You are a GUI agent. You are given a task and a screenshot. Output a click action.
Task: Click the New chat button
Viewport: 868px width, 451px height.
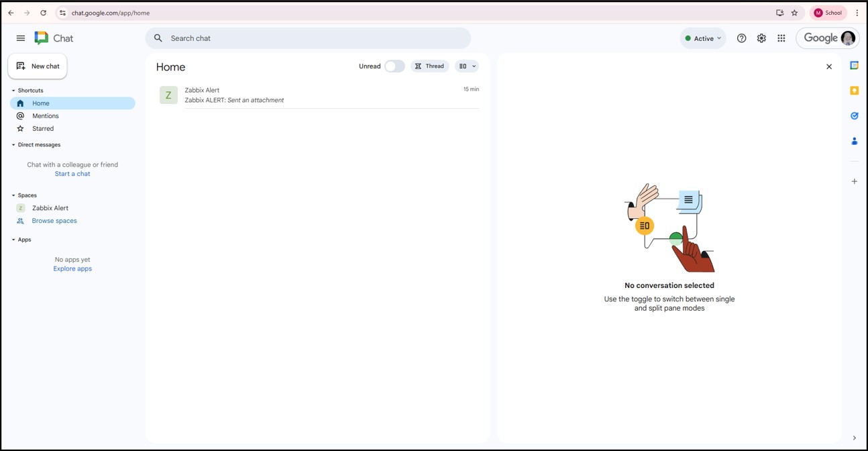click(38, 66)
